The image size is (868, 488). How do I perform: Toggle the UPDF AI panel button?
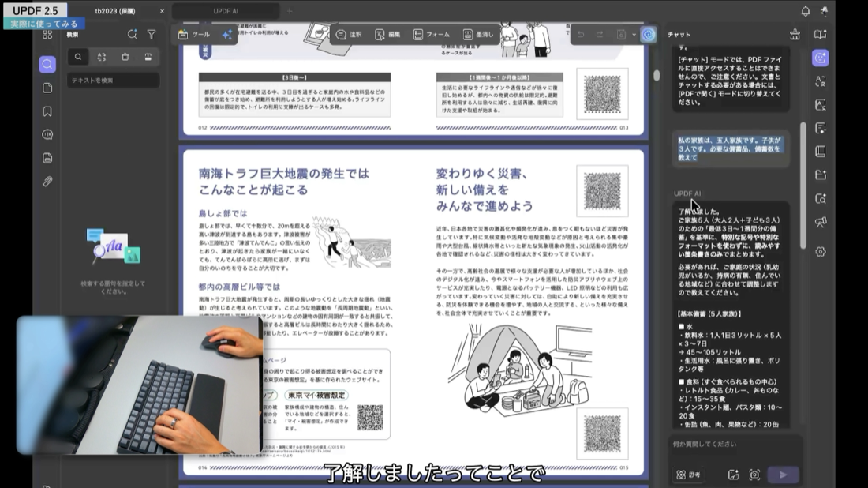648,34
